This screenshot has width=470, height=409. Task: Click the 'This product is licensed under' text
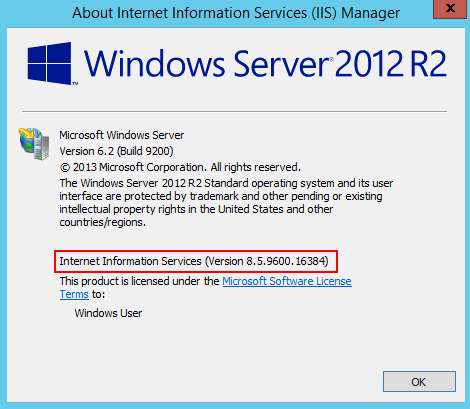[139, 281]
